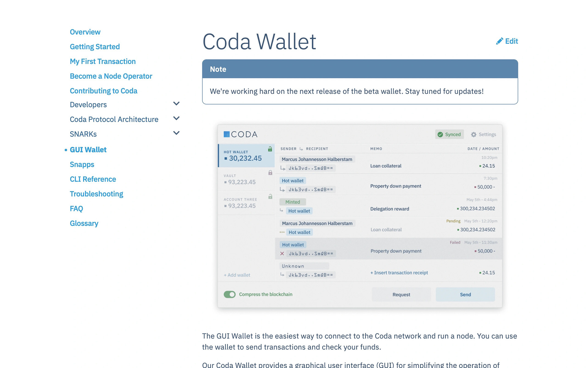Open the Troubleshooting page
This screenshot has width=588, height=368.
(96, 194)
